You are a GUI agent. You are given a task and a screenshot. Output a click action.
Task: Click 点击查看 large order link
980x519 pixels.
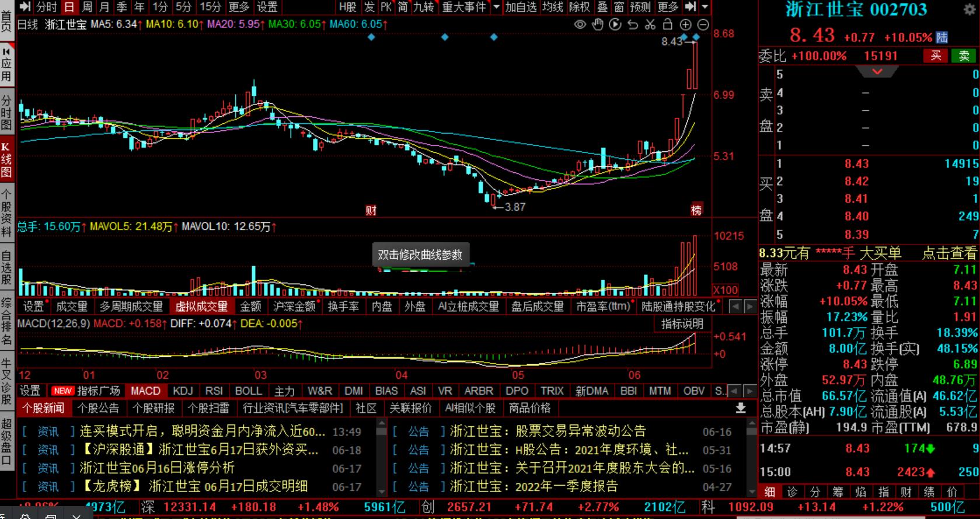[949, 253]
